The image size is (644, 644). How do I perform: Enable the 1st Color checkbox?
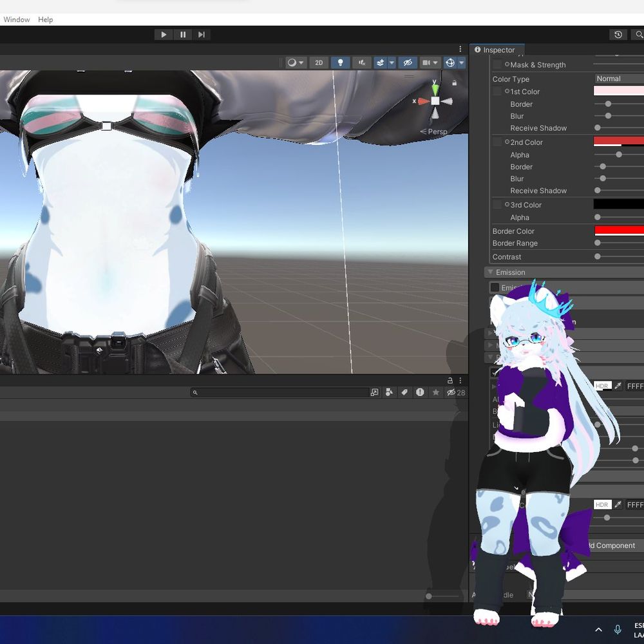click(497, 91)
